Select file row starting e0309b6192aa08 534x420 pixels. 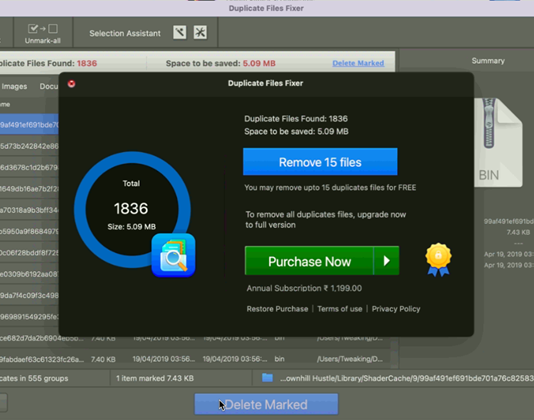pyautogui.click(x=29, y=274)
